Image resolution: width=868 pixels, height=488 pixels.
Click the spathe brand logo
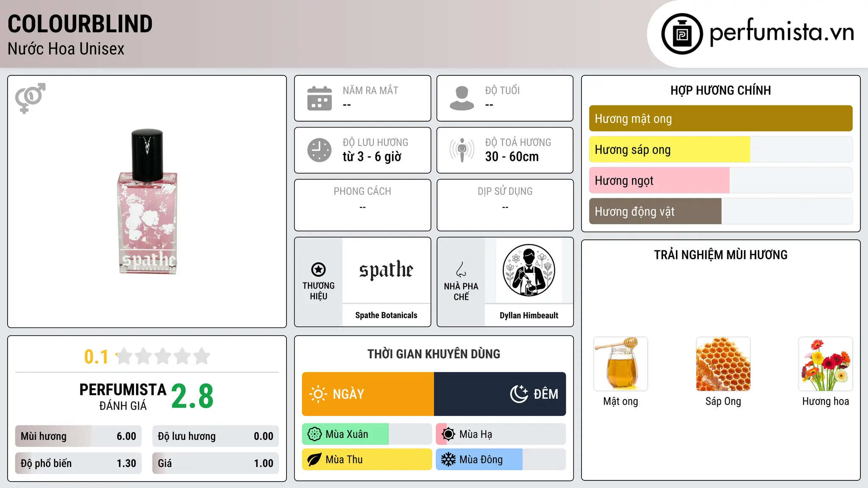[x=386, y=270]
